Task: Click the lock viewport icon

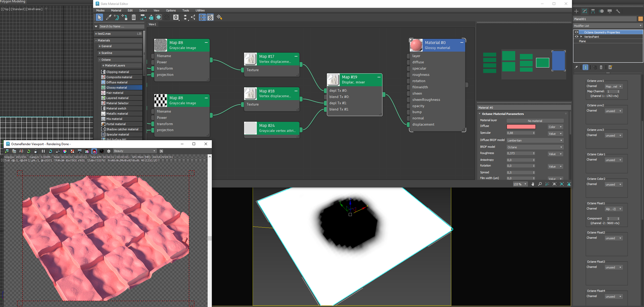Action: 36,151
